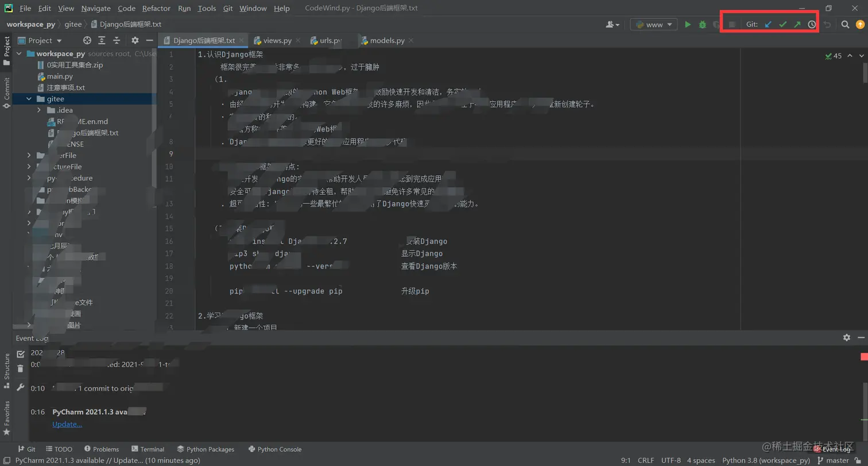Collapse the workspace_py root node arrow

point(19,53)
